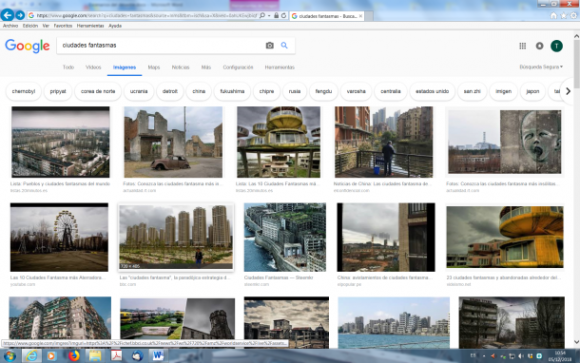The width and height of the screenshot is (580, 363).
Task: Filter by the 'detroit' chip
Action: pos(170,91)
